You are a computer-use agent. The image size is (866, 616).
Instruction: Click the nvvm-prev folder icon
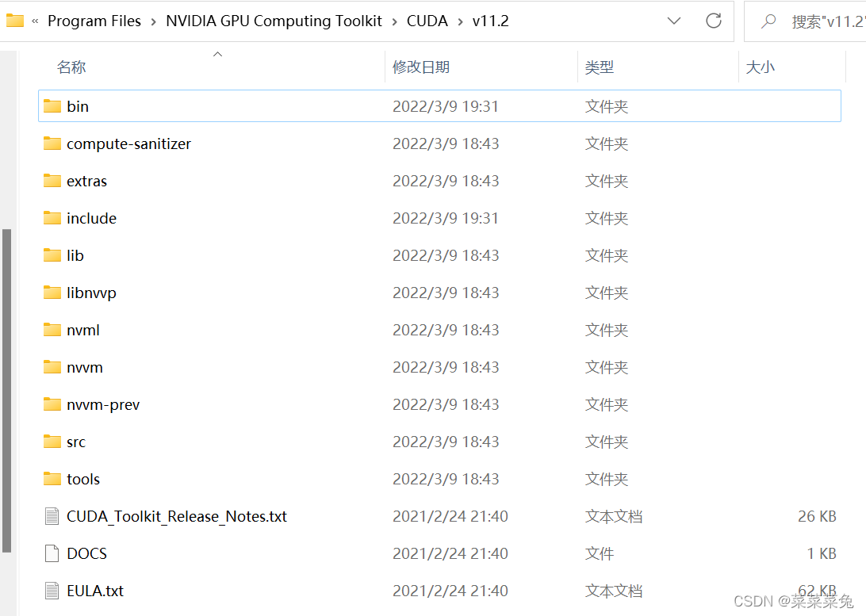(x=52, y=404)
